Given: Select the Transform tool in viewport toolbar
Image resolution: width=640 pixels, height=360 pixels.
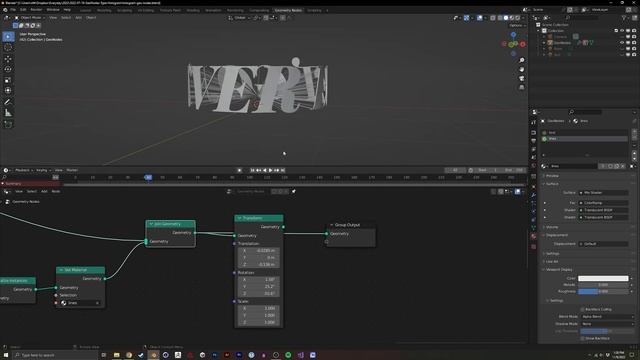Looking at the screenshot, I should tap(8, 91).
